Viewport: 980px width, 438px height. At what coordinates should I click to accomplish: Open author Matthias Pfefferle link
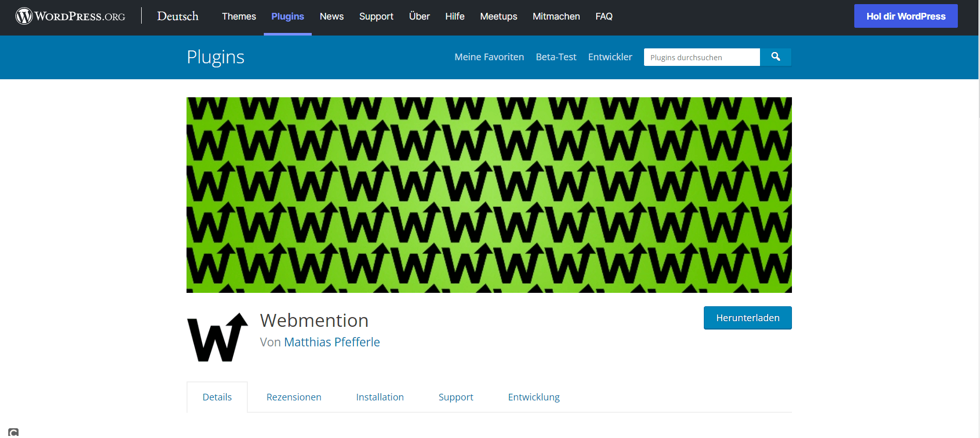(x=332, y=342)
